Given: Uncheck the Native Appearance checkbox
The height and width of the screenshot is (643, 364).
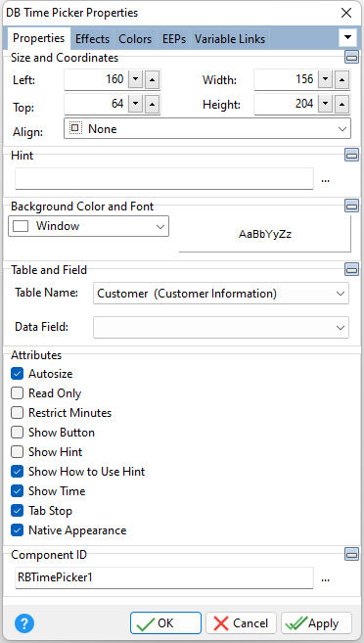Looking at the screenshot, I should tap(18, 530).
